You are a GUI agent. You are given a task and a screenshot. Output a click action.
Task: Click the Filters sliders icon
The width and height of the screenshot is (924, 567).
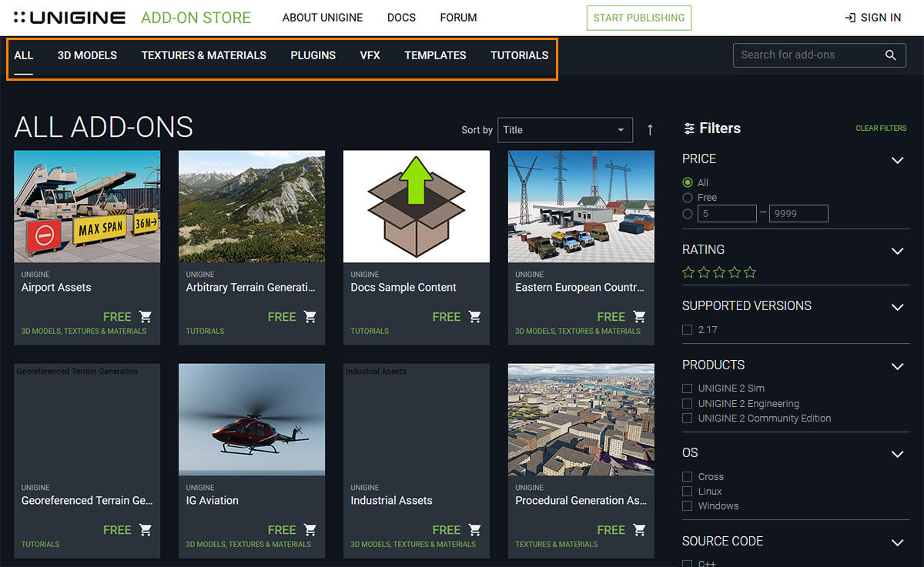(689, 128)
